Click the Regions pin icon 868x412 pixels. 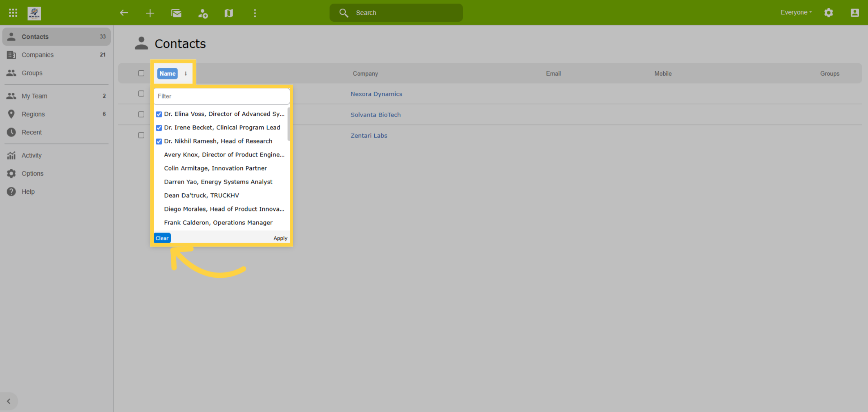[x=12, y=114]
